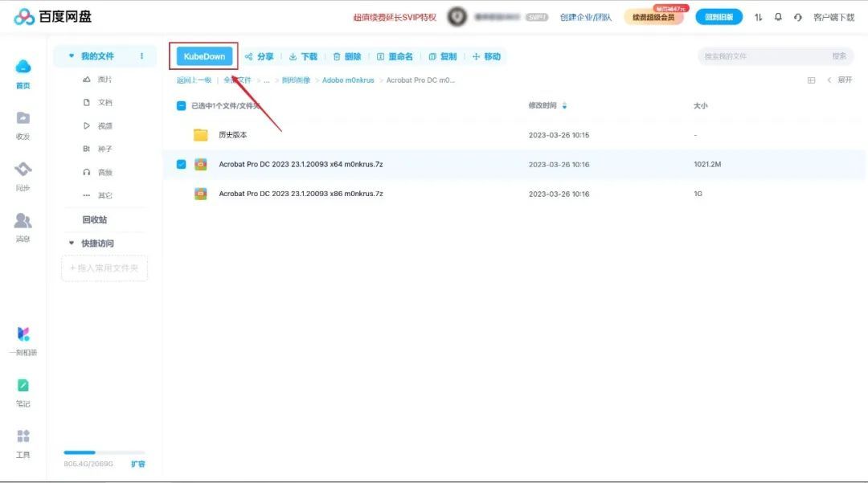This screenshot has width=868, height=483.
Task: Open the Adobe m0nkrus breadcrumb
Action: tap(348, 80)
